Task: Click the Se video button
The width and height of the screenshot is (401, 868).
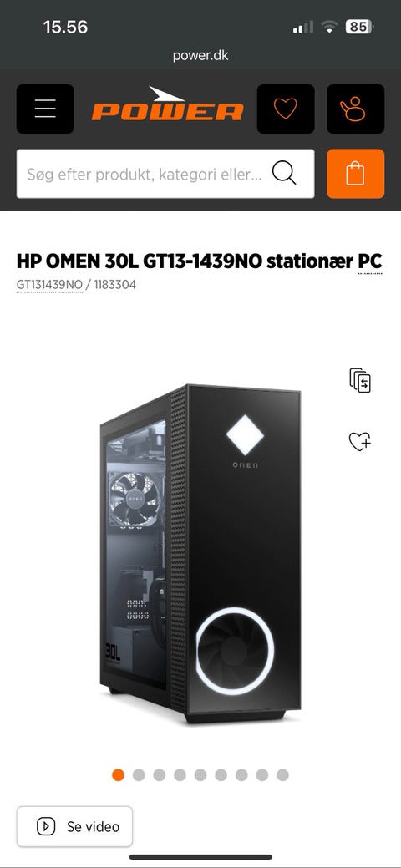Action: click(x=75, y=826)
